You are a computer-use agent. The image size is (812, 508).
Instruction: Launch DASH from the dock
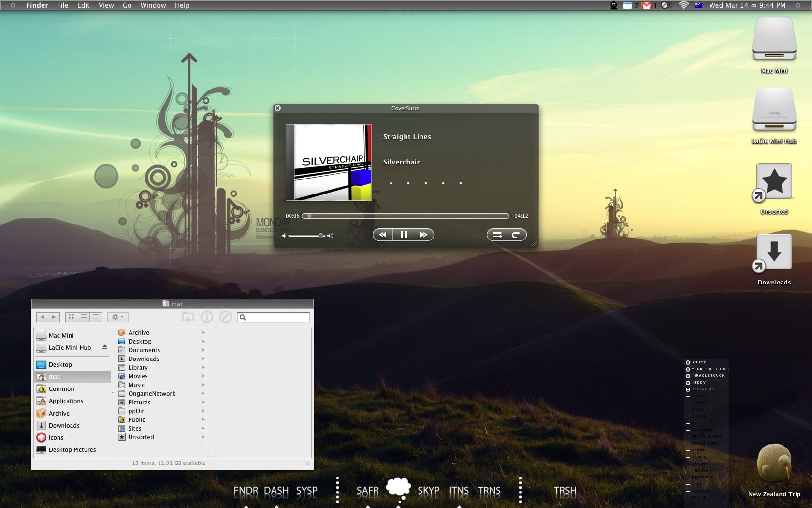click(x=276, y=491)
